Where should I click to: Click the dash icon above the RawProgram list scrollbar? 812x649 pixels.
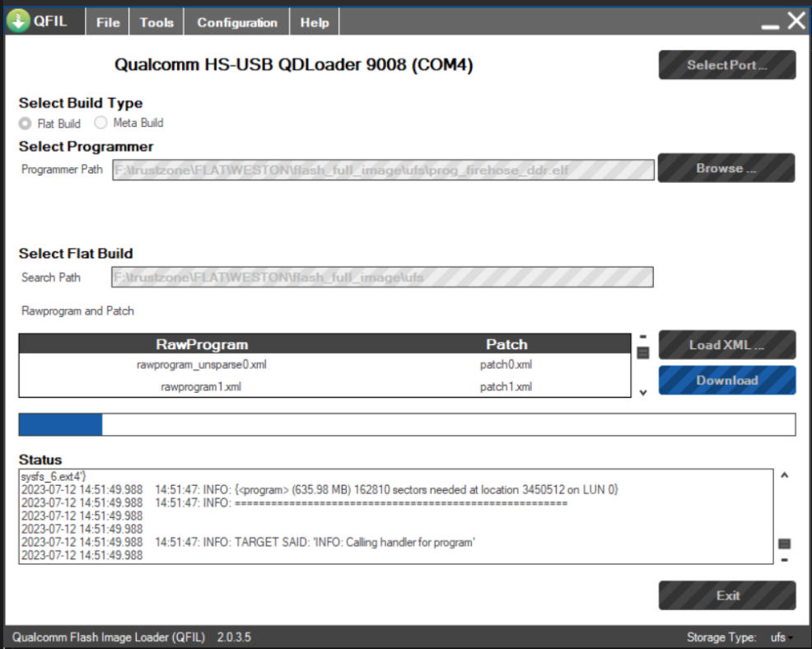pyautogui.click(x=643, y=337)
